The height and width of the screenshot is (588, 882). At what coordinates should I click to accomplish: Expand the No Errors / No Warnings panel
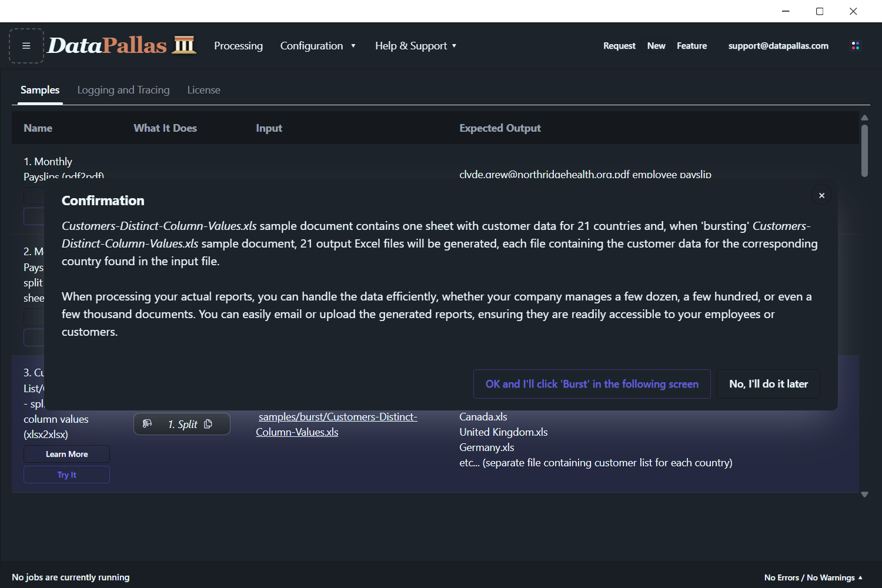[813, 577]
